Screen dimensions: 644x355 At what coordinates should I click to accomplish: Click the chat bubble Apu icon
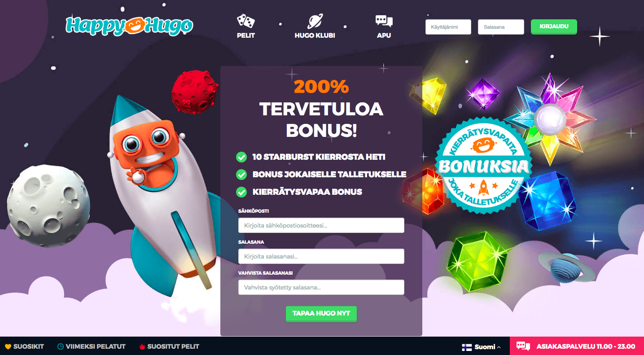(x=384, y=21)
